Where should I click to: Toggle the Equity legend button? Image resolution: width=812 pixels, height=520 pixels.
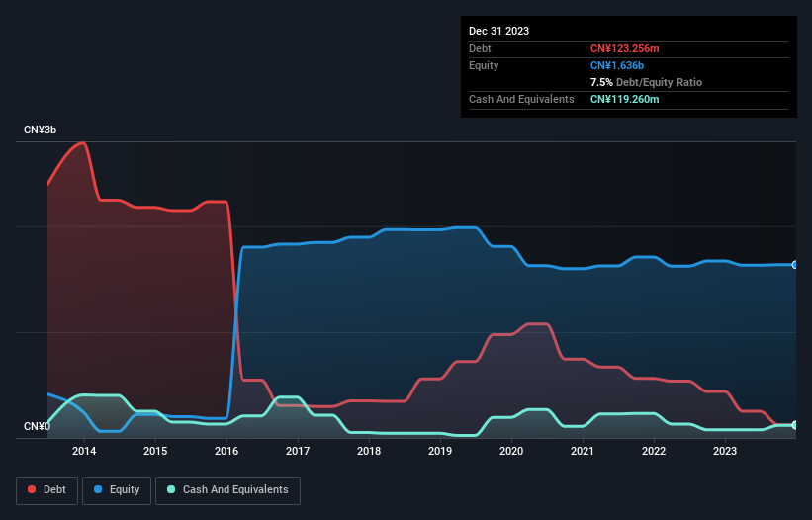(x=117, y=490)
